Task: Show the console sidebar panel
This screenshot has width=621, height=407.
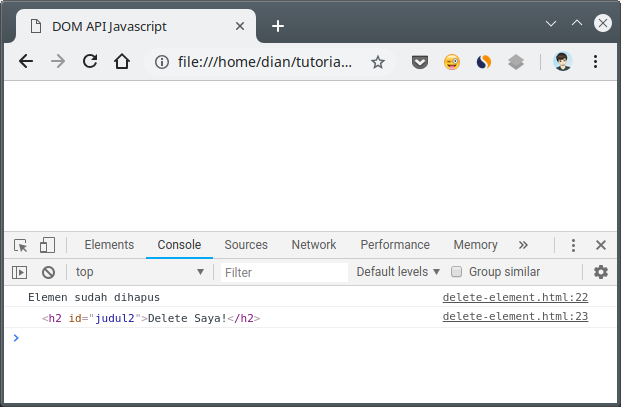Action: point(19,272)
